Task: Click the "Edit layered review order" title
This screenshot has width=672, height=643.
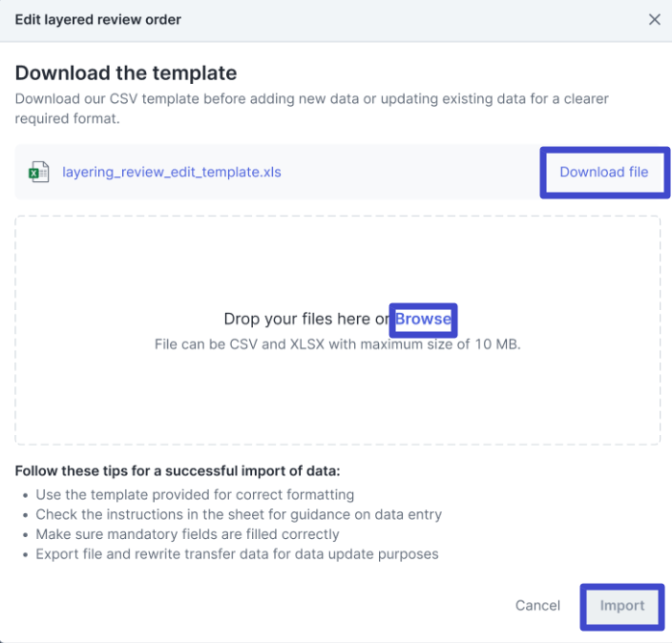Action: point(98,19)
